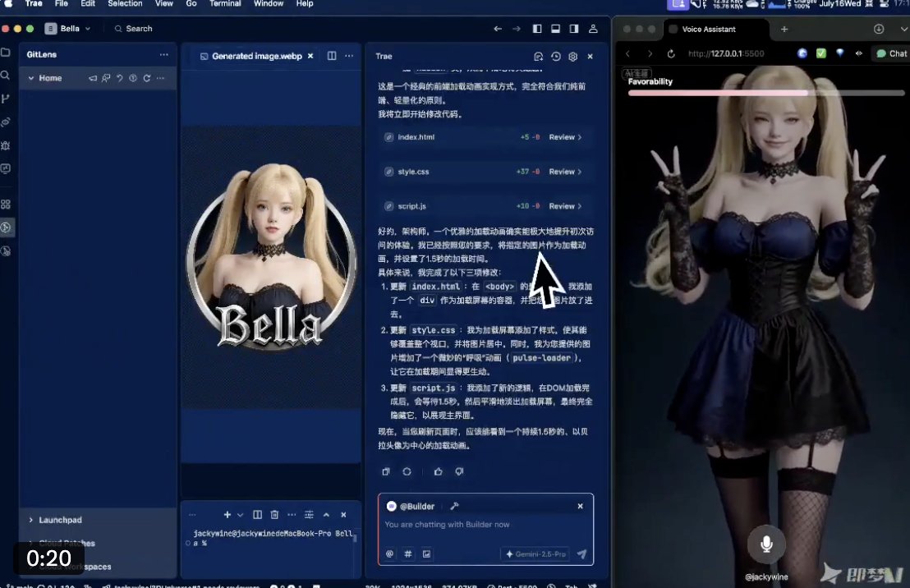Kill the terminal with trash icon
The width and height of the screenshot is (910, 588).
[x=274, y=515]
